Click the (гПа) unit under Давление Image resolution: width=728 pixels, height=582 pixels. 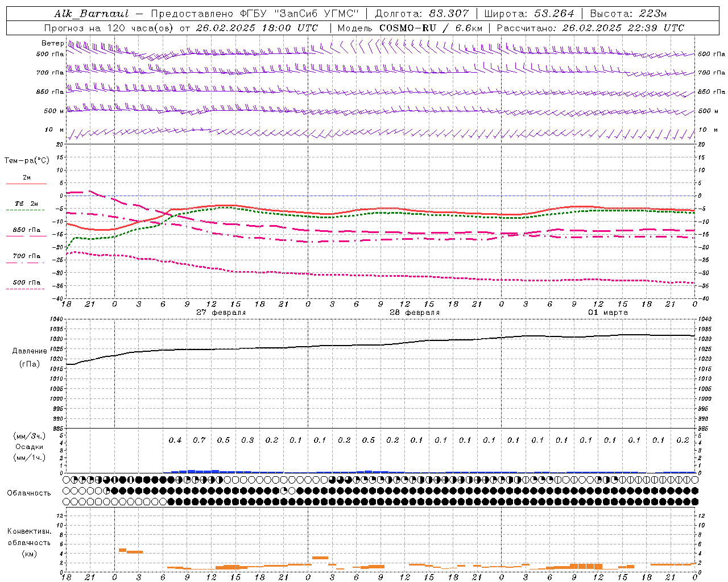point(30,364)
